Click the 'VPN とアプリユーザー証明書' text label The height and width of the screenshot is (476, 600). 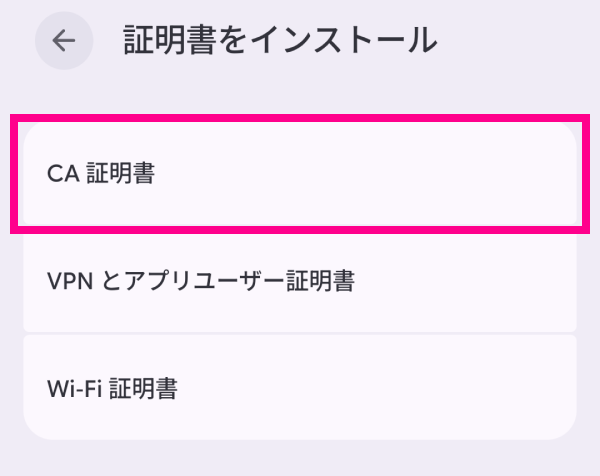coord(200,282)
